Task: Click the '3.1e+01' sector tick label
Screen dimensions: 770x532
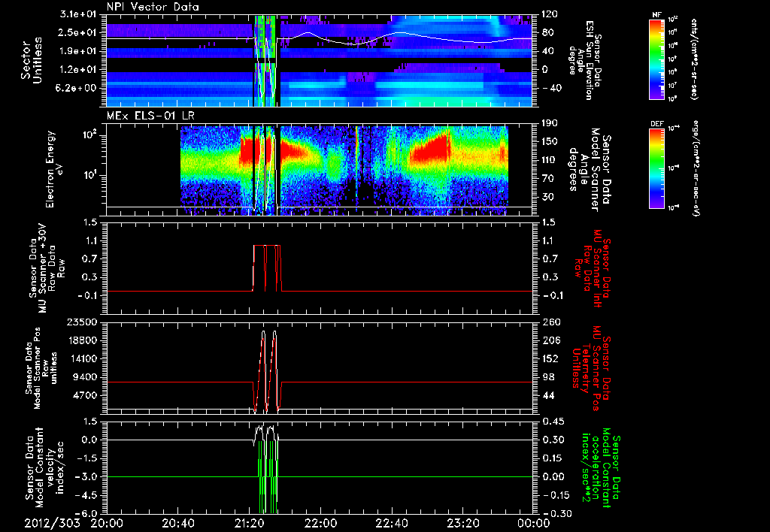Action: click(78, 14)
